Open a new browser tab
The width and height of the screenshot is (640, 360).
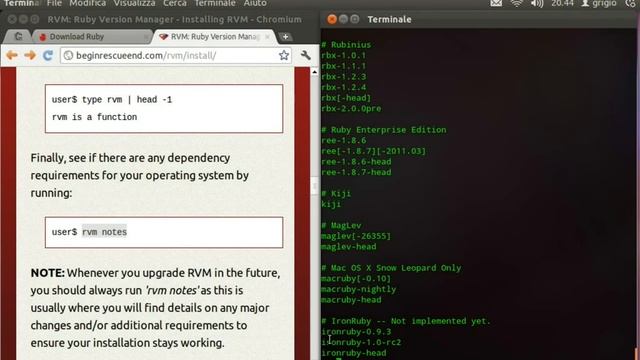[285, 37]
